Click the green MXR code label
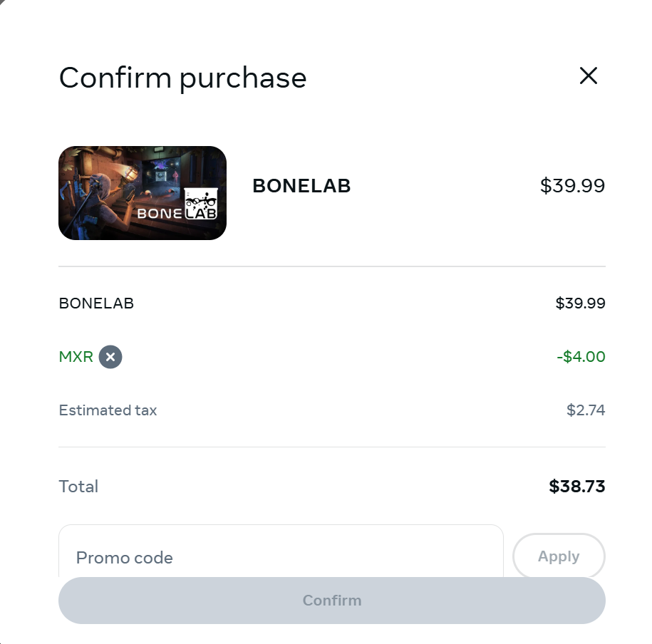This screenshot has height=644, width=652. [x=76, y=357]
